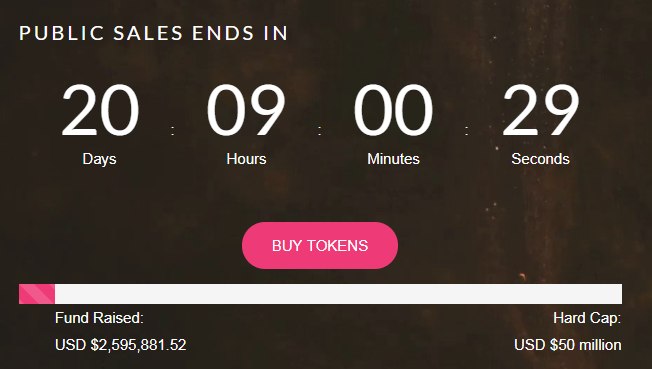Screen dimensions: 652x369
Task: Click the colon between minutes and seconds
Action: point(467,131)
